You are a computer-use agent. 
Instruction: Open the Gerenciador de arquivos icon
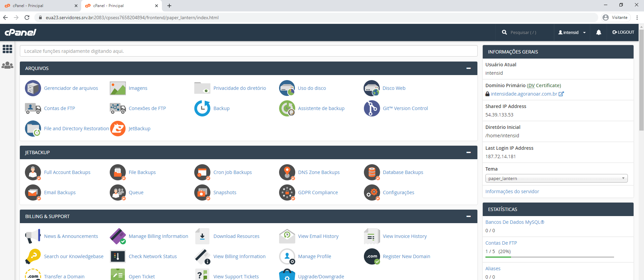(33, 88)
